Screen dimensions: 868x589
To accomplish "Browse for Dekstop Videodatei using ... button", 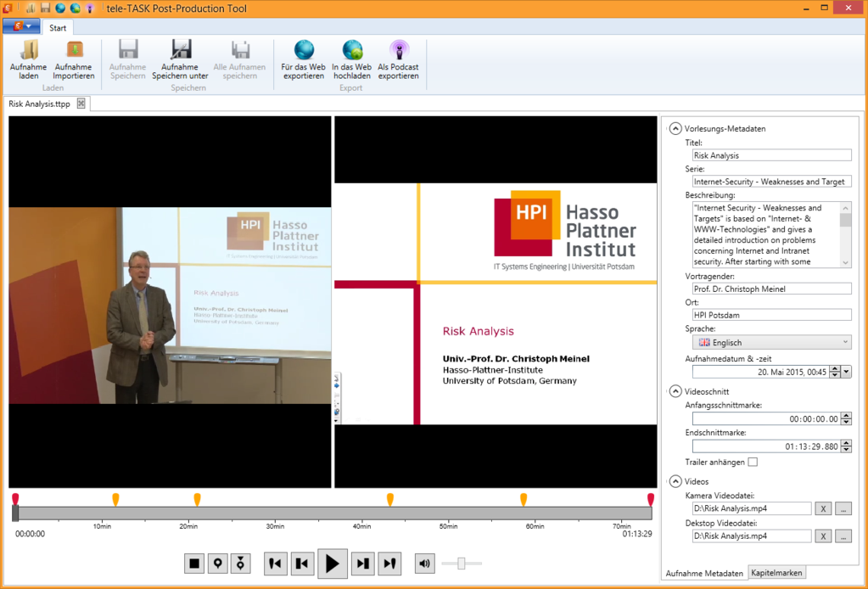I will [x=843, y=536].
